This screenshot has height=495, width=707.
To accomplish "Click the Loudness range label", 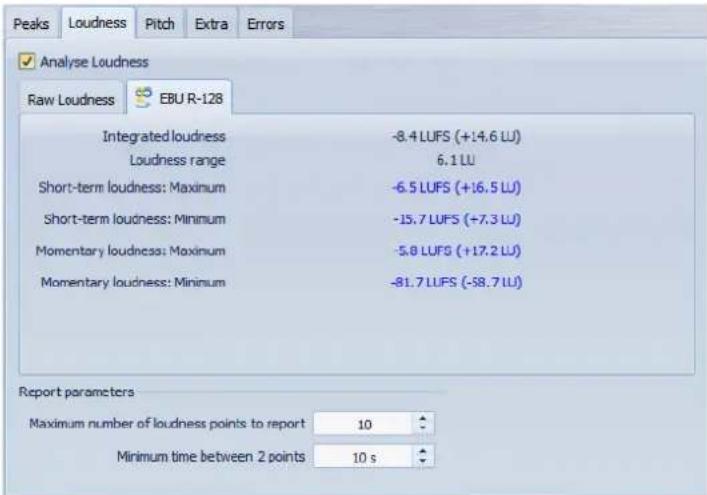I will (x=178, y=160).
